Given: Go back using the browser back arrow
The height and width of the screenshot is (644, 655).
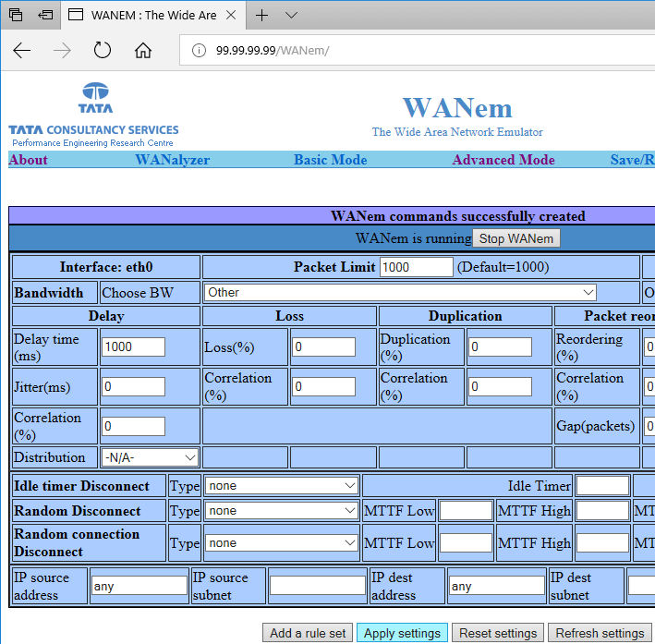Looking at the screenshot, I should tap(22, 51).
